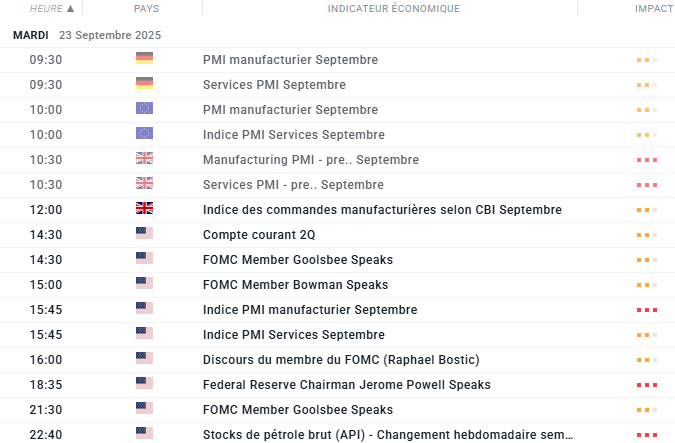Open Stocks de pétrole brut (API) event
The height and width of the screenshot is (443, 675).
click(388, 435)
